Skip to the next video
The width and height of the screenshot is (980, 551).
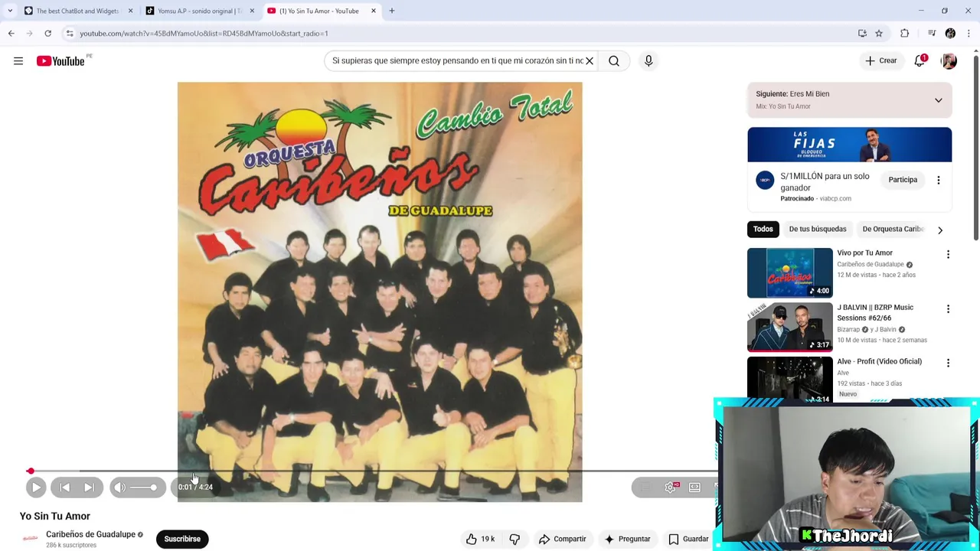(x=89, y=487)
